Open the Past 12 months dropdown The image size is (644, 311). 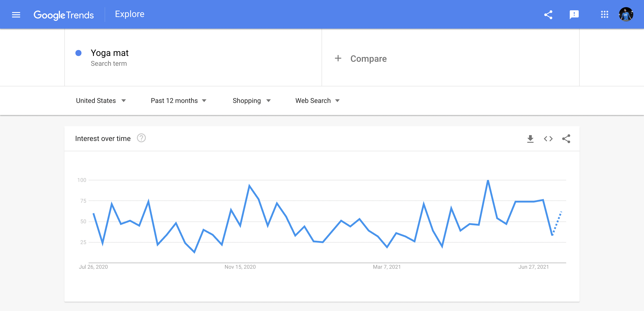(178, 101)
